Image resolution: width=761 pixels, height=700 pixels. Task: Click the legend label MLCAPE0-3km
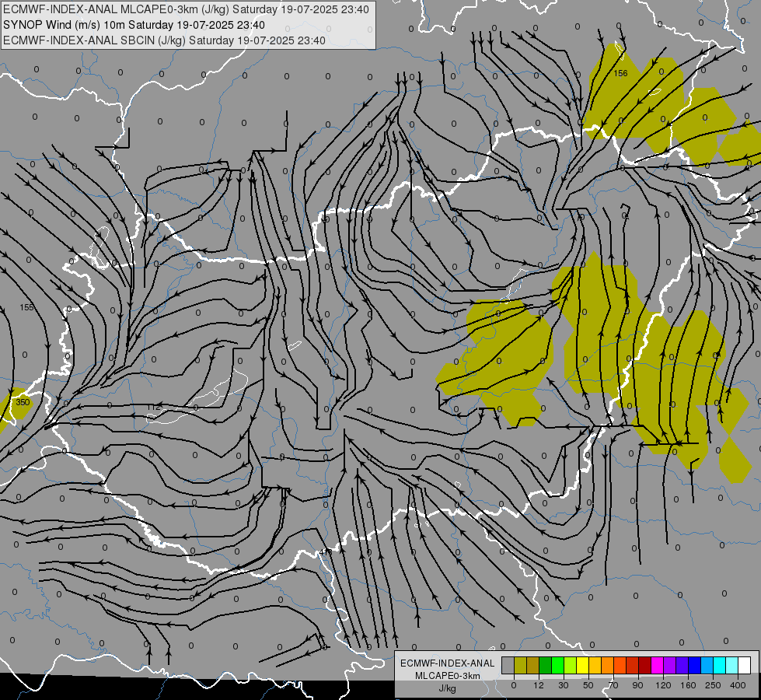click(448, 676)
